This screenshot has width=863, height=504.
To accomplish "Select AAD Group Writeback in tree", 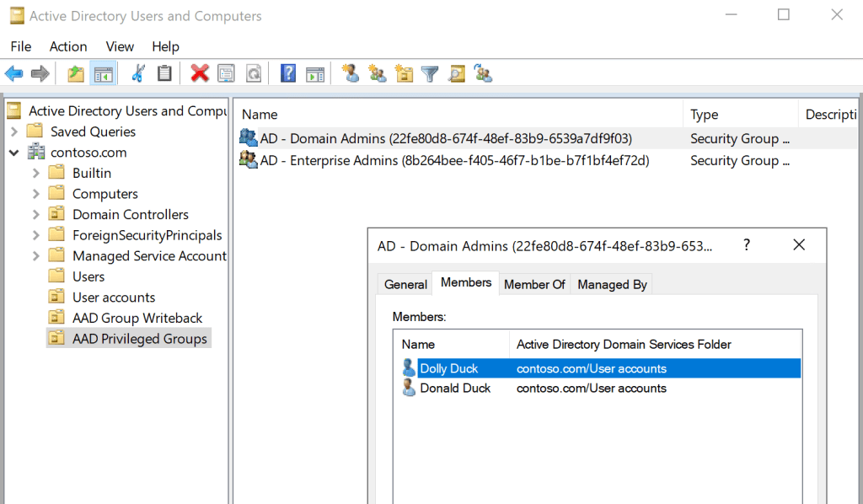I will pos(137,318).
